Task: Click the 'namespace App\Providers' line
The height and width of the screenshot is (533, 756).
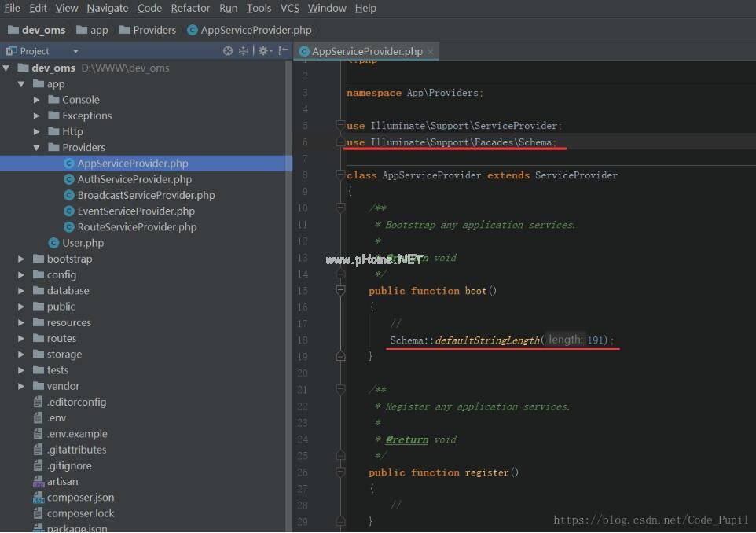Action: 415,93
